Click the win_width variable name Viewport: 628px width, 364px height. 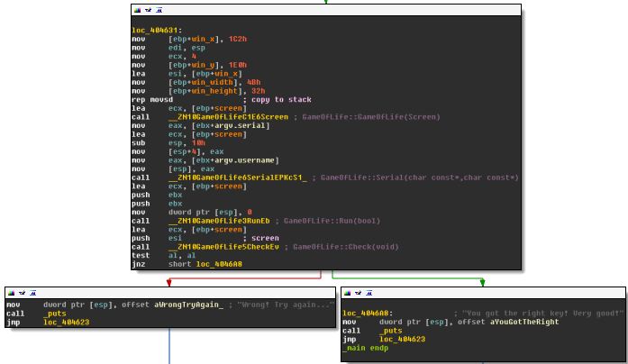tap(213, 83)
